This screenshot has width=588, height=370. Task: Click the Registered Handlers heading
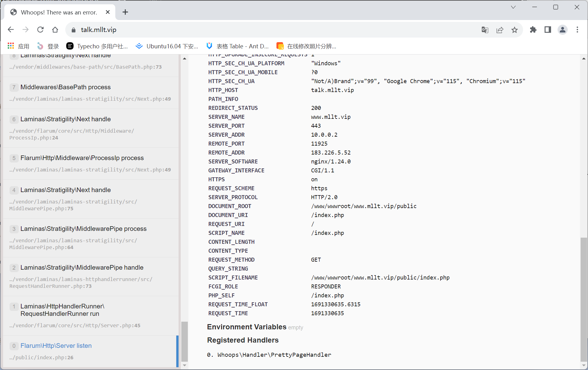[x=243, y=340]
